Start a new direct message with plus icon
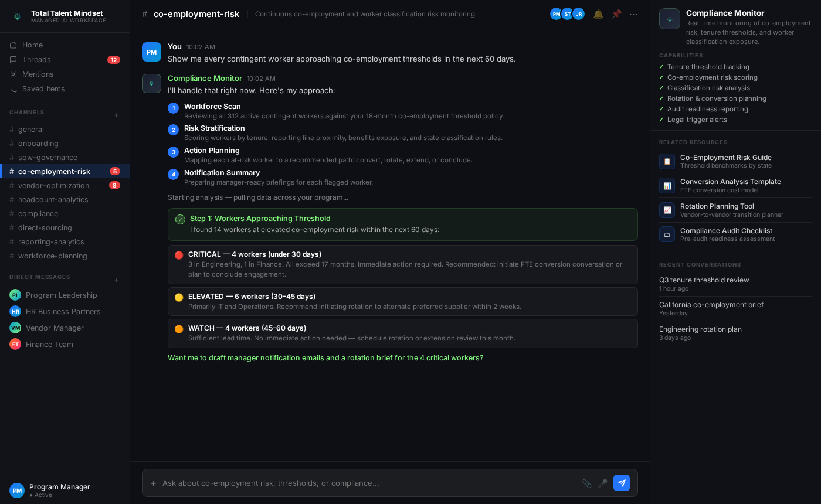821x504 pixels. 117,280
